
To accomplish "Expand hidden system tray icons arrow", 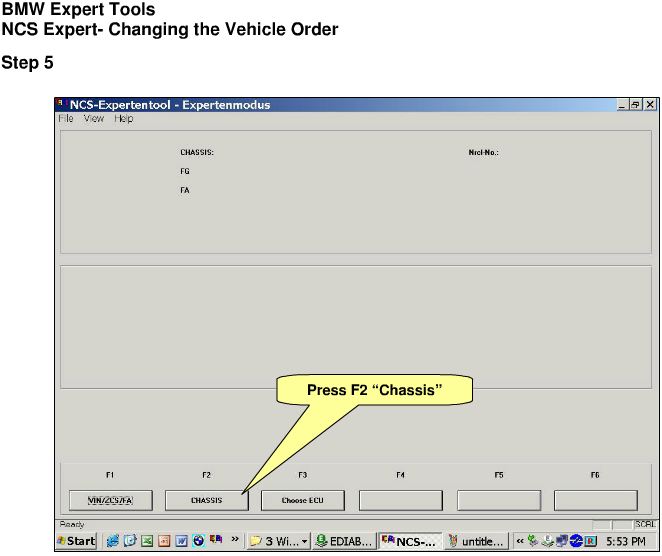I will click(x=520, y=541).
